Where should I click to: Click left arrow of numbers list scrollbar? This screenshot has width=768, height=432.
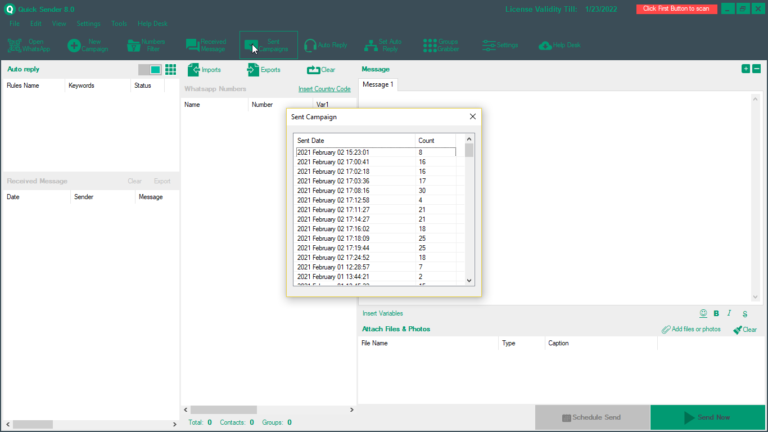point(186,409)
